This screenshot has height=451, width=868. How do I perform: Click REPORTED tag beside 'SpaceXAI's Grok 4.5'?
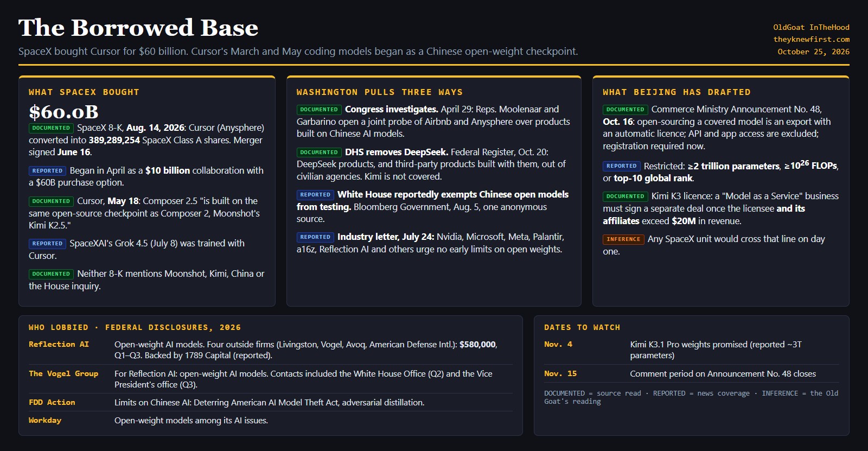pos(47,244)
